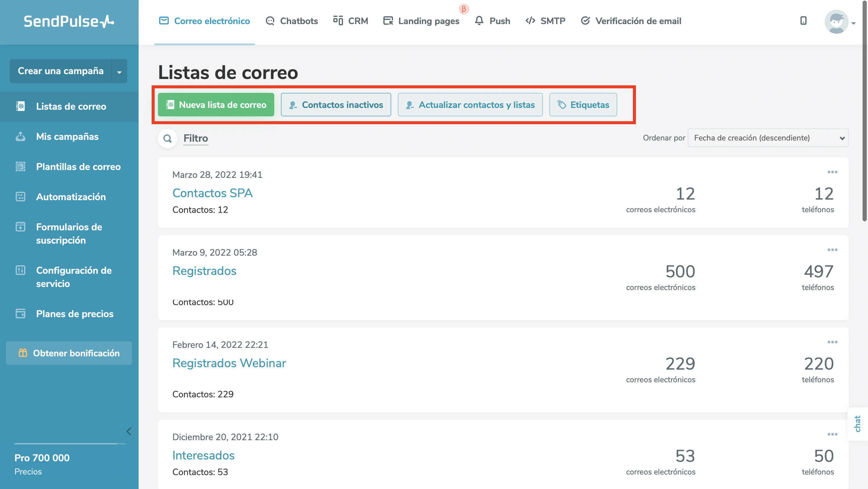Click the Chatbots chat bubble icon
This screenshot has height=489, width=868.
(270, 21)
